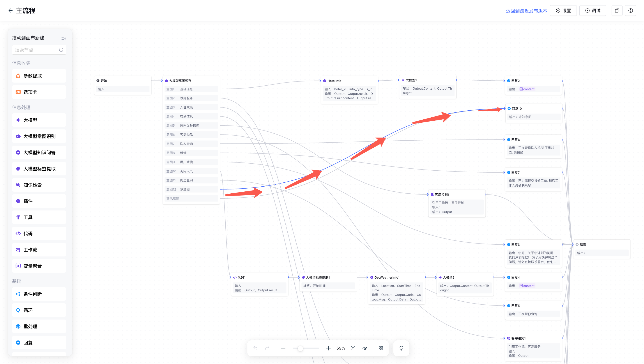The width and height of the screenshot is (644, 364).
Task: Start 调试 with the debug button
Action: point(593,11)
